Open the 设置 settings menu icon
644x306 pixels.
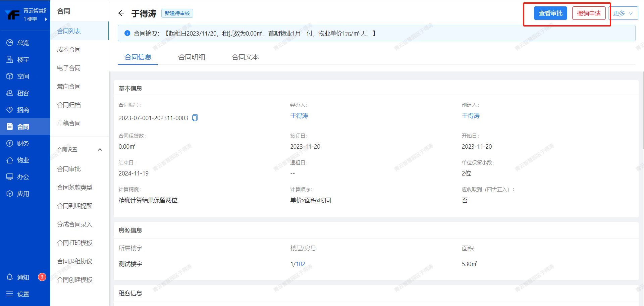point(10,294)
